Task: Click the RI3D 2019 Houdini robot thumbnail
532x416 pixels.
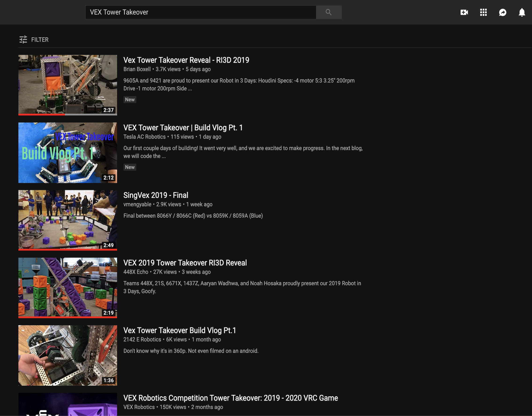Action: coord(68,85)
